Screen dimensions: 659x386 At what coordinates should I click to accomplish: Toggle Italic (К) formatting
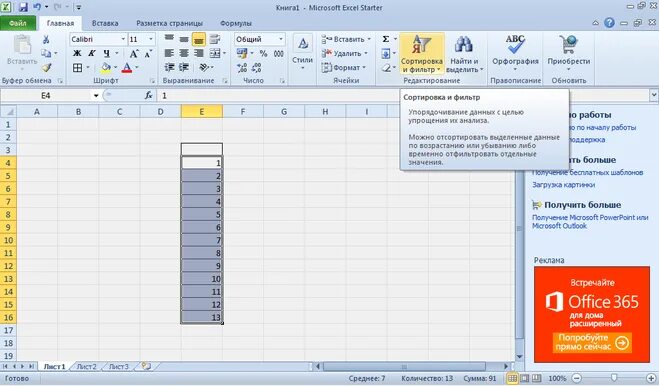click(x=92, y=53)
